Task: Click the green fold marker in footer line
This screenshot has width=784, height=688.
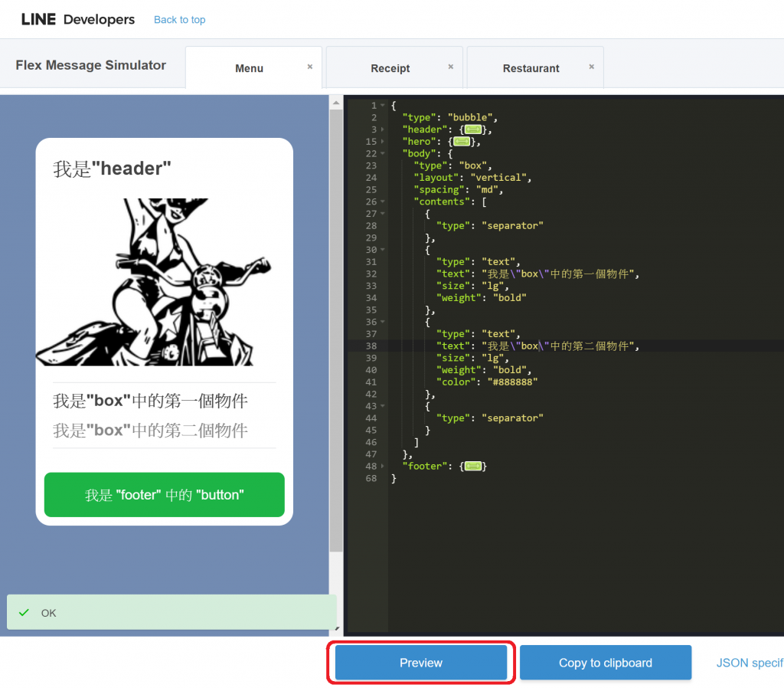Action: pyautogui.click(x=473, y=466)
